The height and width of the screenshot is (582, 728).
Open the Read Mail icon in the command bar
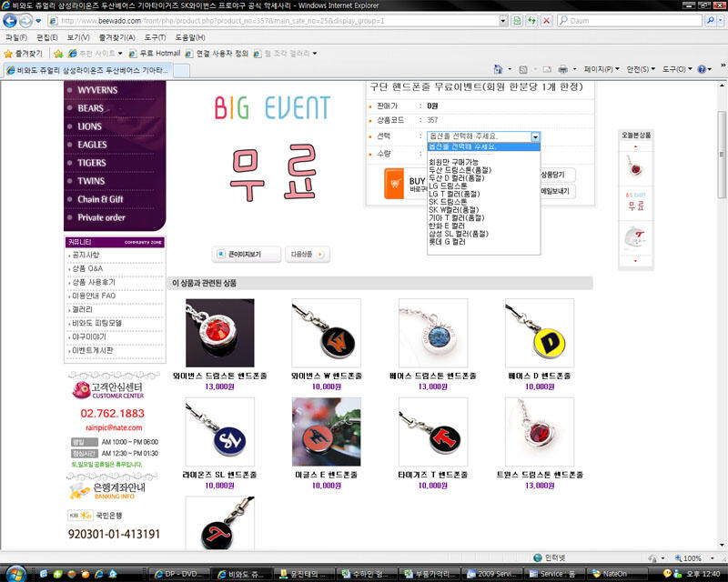point(547,69)
